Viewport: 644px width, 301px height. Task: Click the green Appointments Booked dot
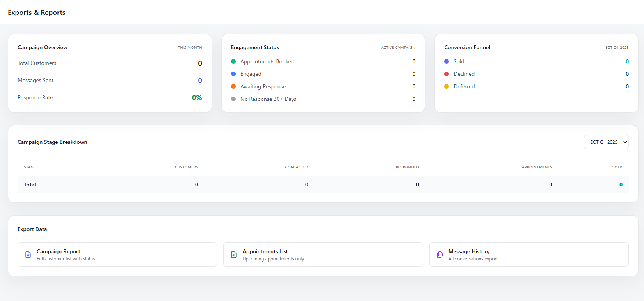pos(233,61)
